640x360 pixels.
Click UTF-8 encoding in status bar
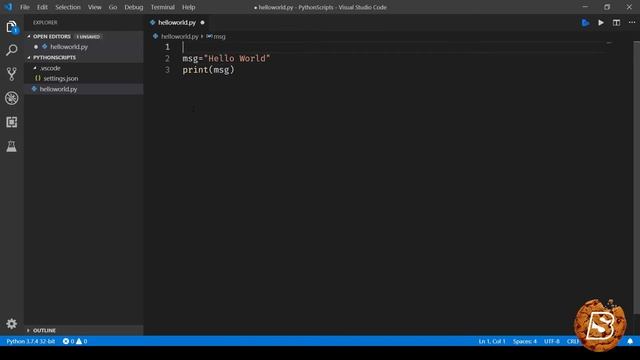coord(552,341)
